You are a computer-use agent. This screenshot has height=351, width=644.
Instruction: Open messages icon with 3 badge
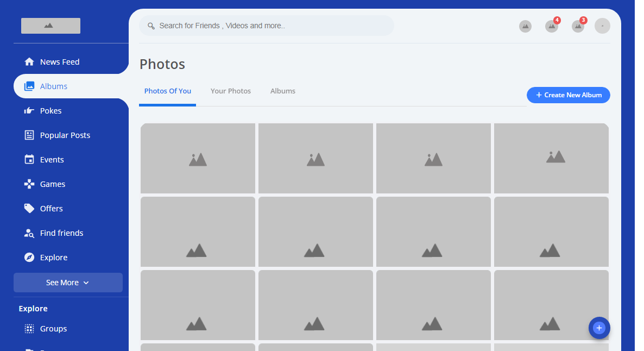578,26
